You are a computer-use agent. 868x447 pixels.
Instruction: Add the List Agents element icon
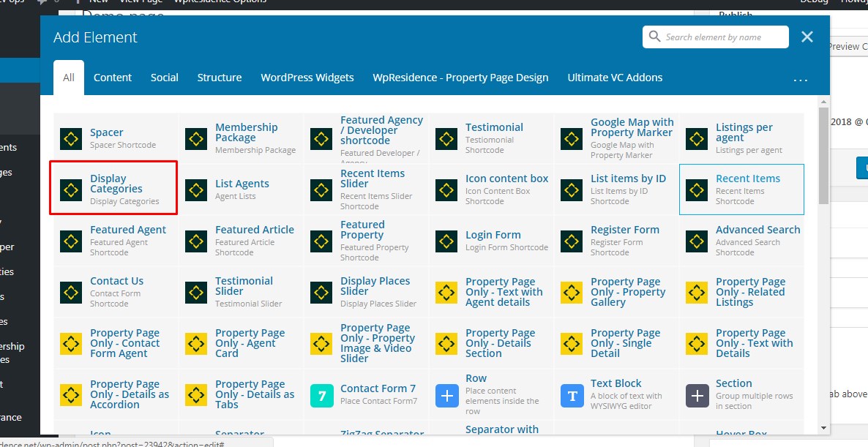click(196, 190)
